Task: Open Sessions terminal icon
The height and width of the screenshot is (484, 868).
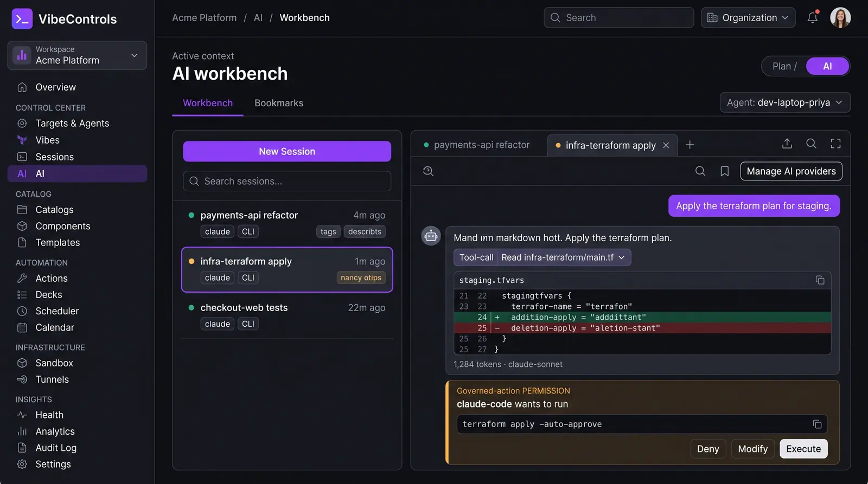Action: (x=22, y=157)
